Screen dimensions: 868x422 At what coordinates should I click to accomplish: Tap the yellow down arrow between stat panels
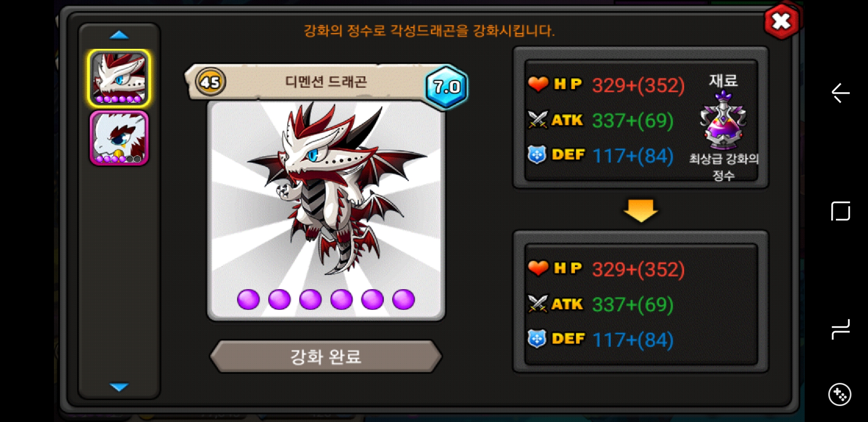coord(640,211)
